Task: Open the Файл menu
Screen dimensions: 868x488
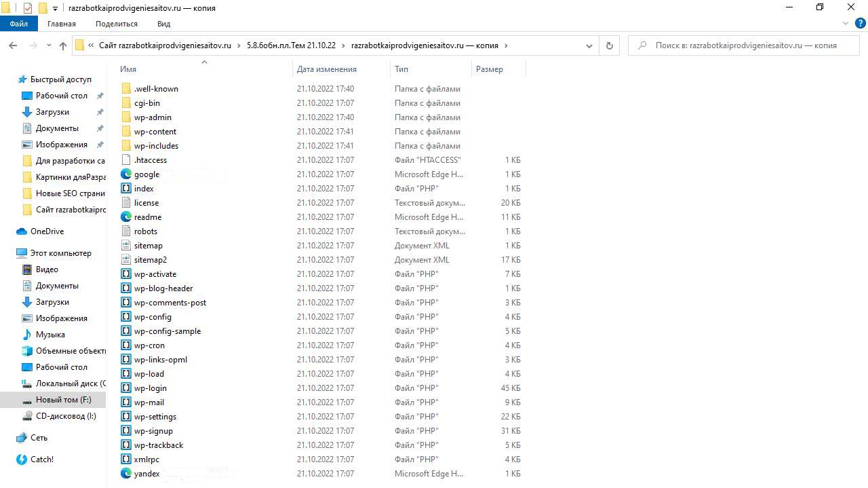Action: point(18,24)
